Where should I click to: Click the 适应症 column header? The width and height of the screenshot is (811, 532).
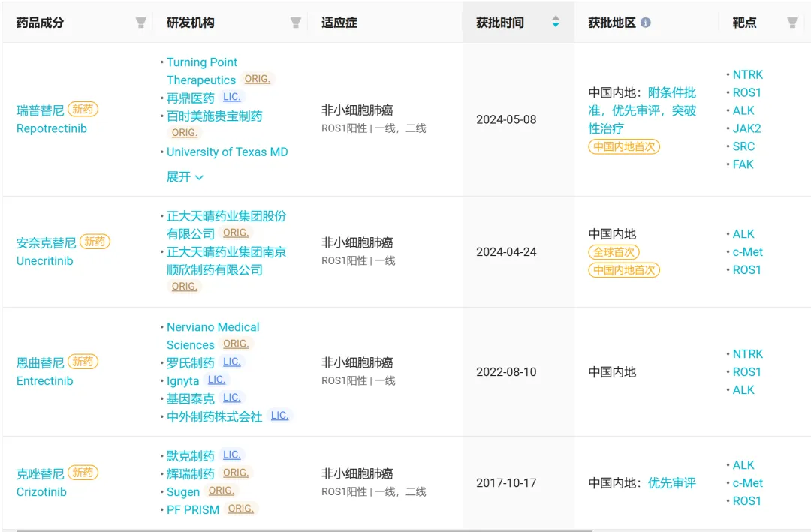(339, 23)
